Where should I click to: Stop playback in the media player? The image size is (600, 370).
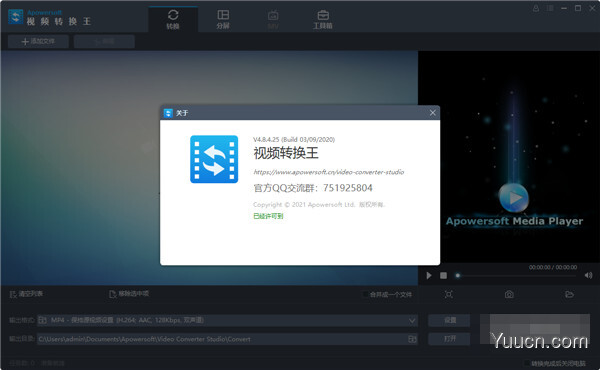point(443,275)
